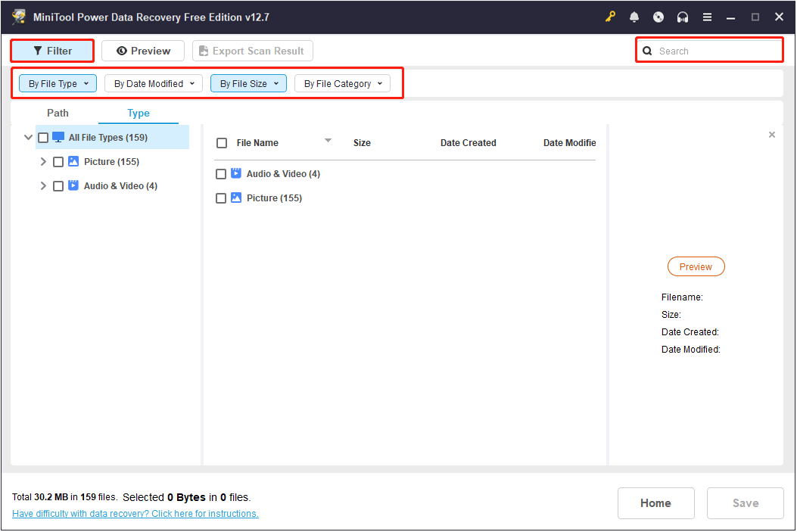
Task: Open the By File Type dropdown
Action: [58, 83]
